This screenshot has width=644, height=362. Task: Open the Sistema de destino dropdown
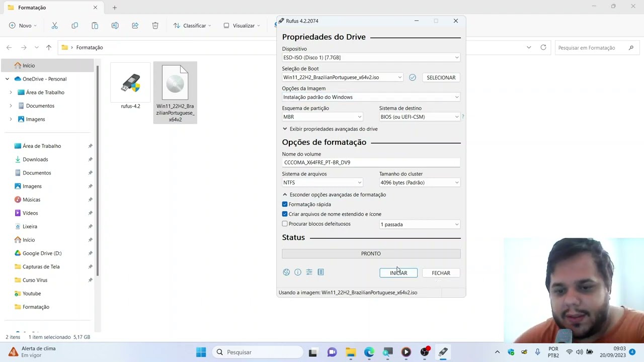[420, 117]
